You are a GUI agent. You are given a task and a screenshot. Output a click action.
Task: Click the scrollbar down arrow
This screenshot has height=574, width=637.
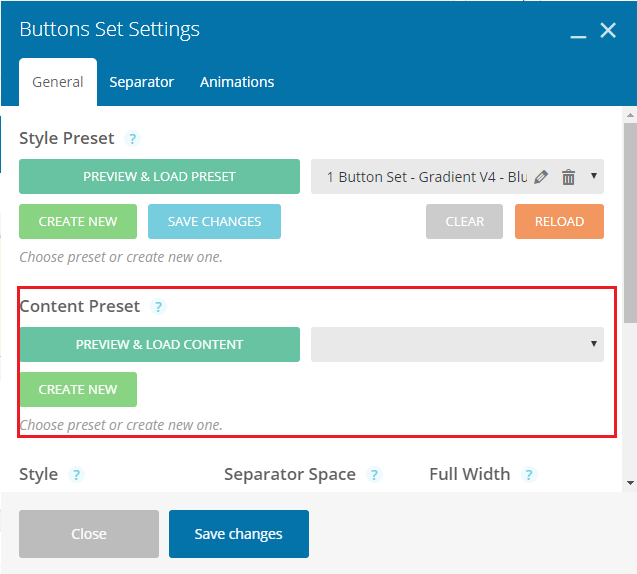tap(629, 482)
